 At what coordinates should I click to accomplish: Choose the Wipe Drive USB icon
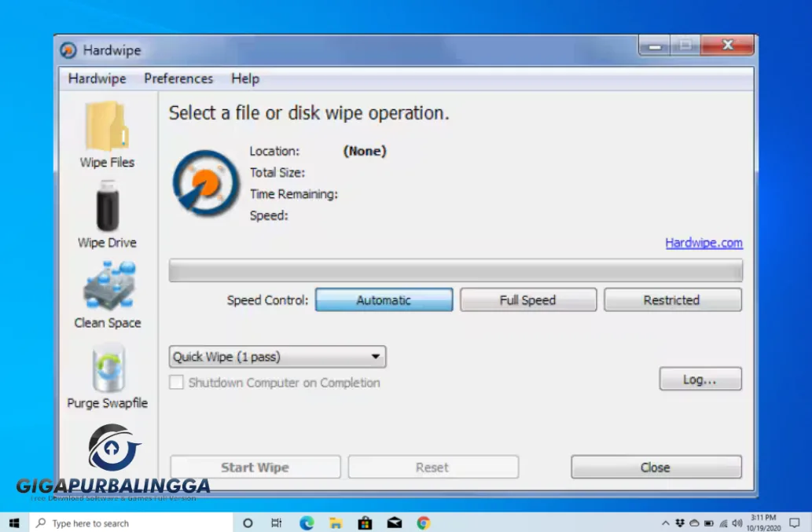[107, 206]
